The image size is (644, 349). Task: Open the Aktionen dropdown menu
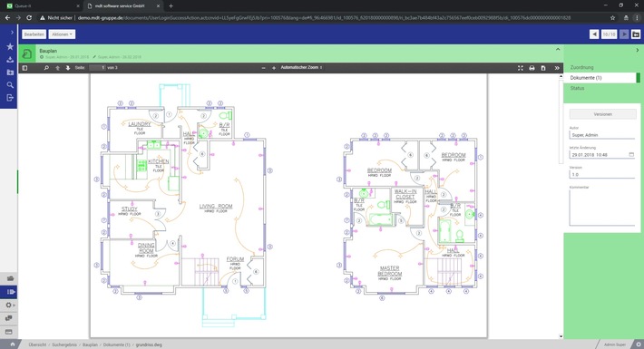[62, 34]
